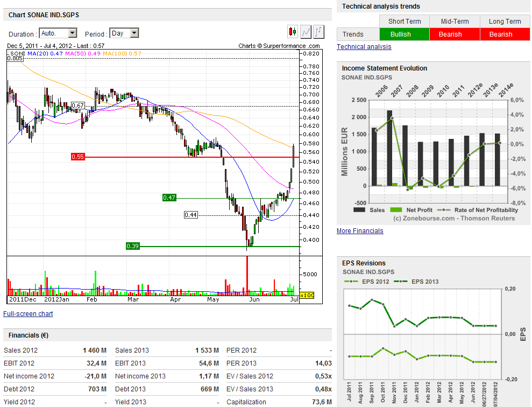Image resolution: width=532 pixels, height=407 pixels.
Task: Click the Debt 2013 value 669 M
Action: coord(210,389)
